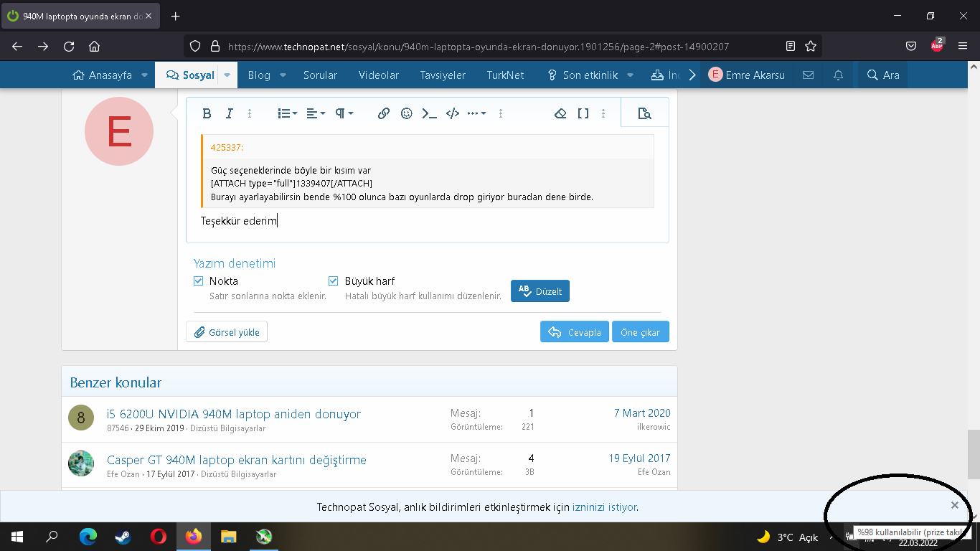Screen dimensions: 980x551
Task: Toggle reader view in the address bar
Action: [x=791, y=46]
